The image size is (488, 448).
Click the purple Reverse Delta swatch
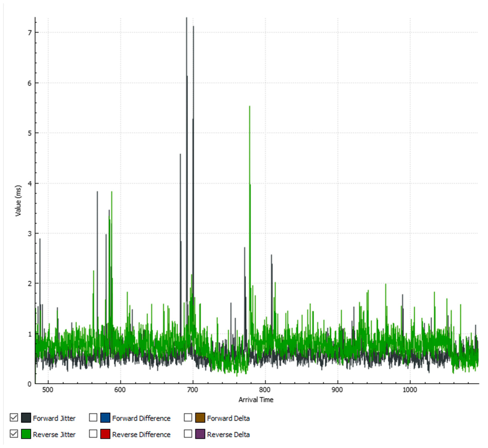200,434
